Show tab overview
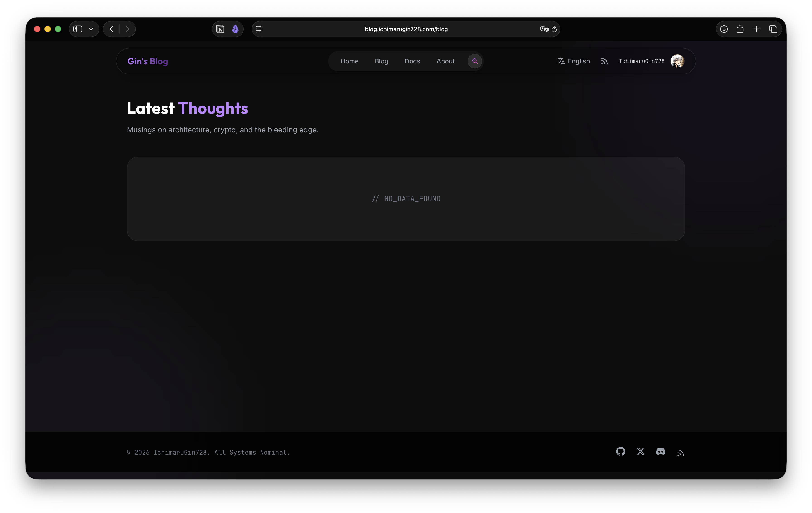This screenshot has width=812, height=513. point(773,29)
